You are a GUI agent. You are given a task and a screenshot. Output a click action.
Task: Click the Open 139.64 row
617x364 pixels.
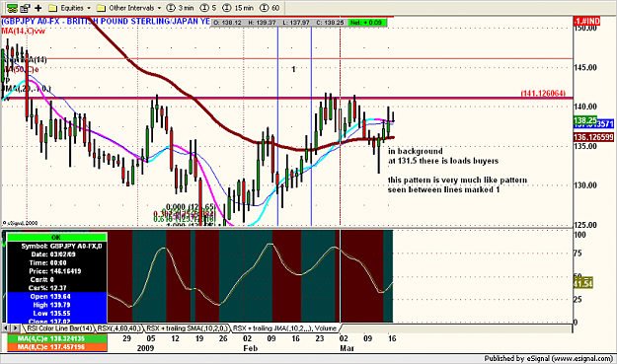pos(56,296)
